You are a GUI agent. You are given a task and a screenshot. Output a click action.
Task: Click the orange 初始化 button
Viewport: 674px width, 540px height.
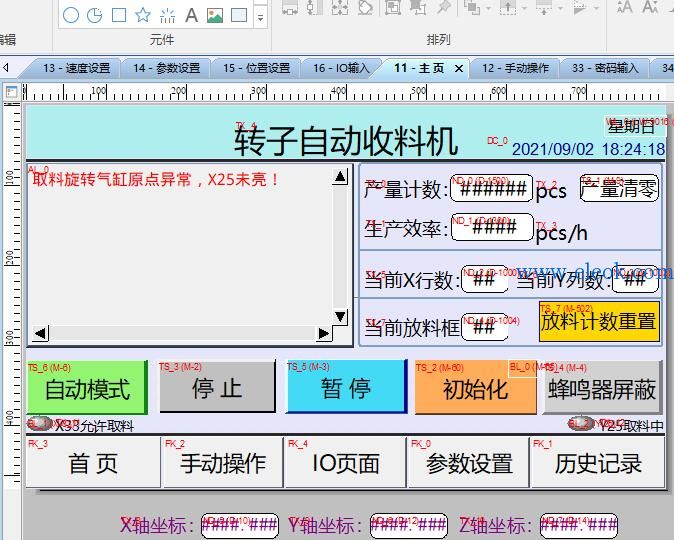[475, 388]
